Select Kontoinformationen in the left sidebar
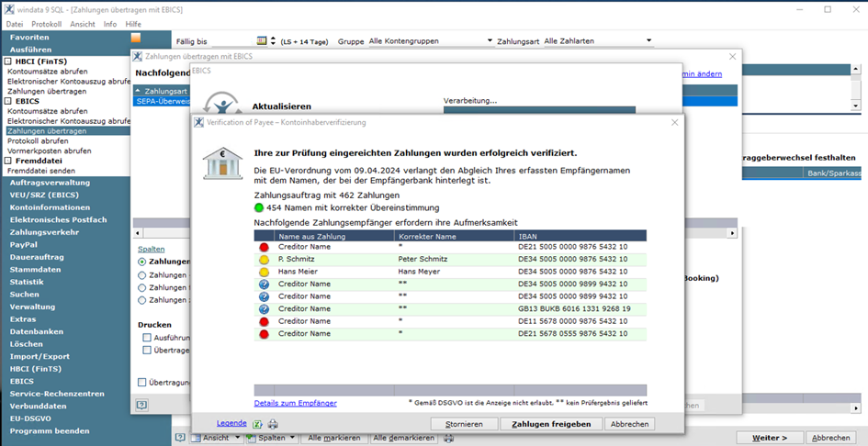The width and height of the screenshot is (868, 446). pyautogui.click(x=43, y=207)
